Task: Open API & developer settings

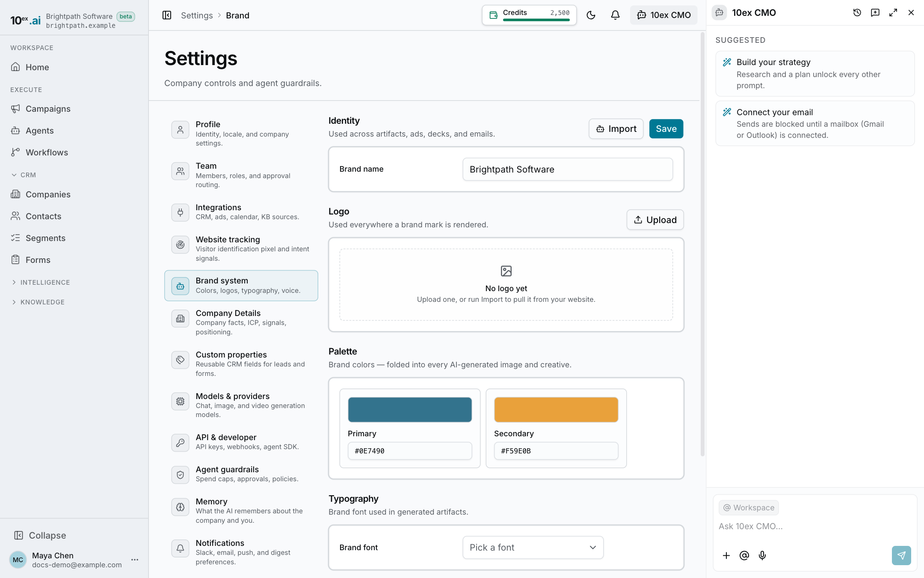Action: [241, 442]
